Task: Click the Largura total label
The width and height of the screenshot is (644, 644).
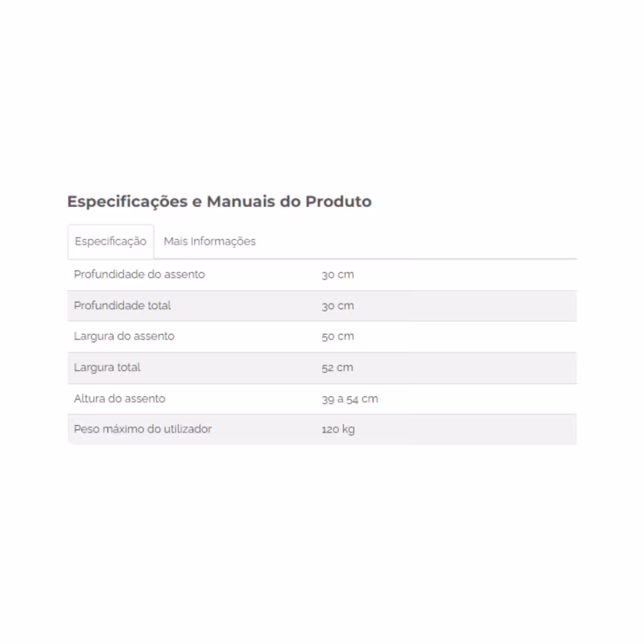Action: click(107, 368)
